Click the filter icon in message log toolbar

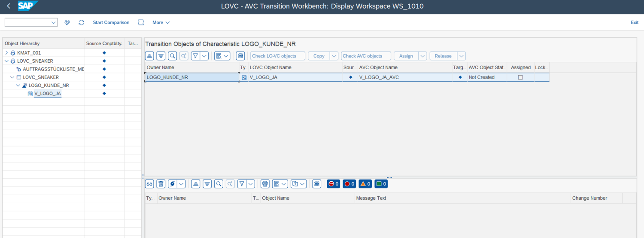pos(242,184)
